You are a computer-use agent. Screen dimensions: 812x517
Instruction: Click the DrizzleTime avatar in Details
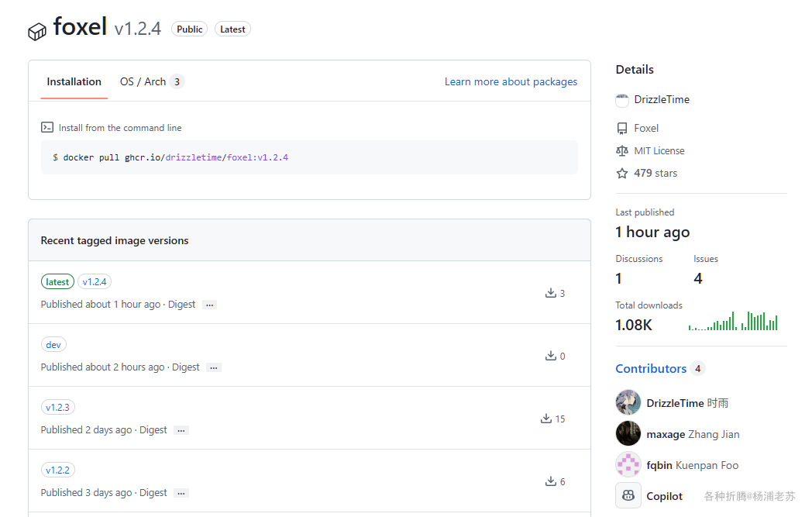click(x=622, y=100)
